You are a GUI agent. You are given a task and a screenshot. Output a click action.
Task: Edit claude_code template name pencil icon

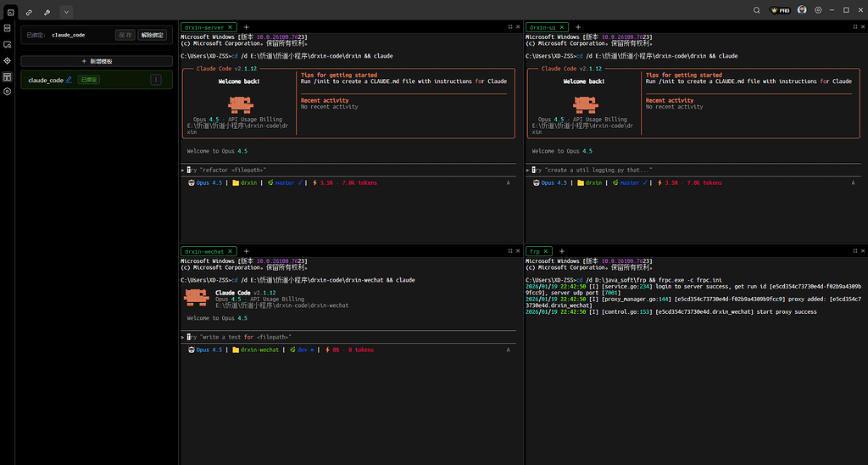pos(69,80)
